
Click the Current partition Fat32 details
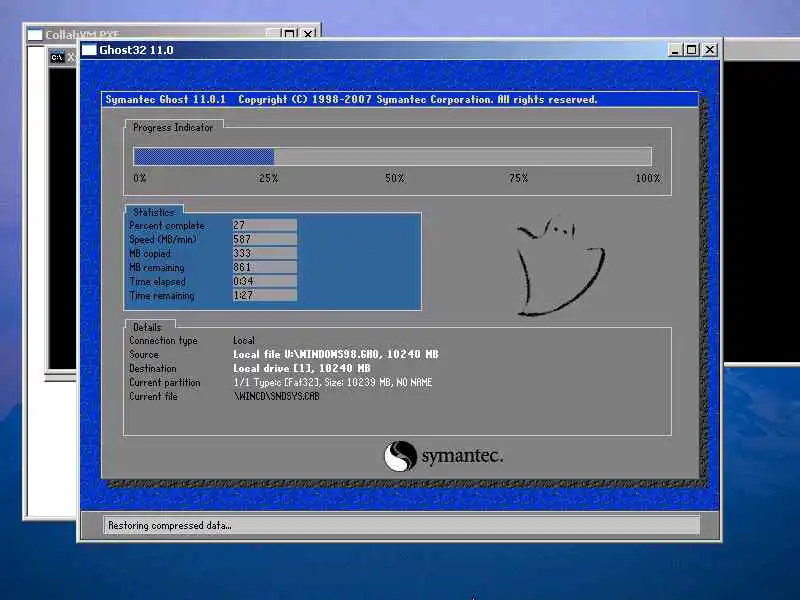click(333, 382)
